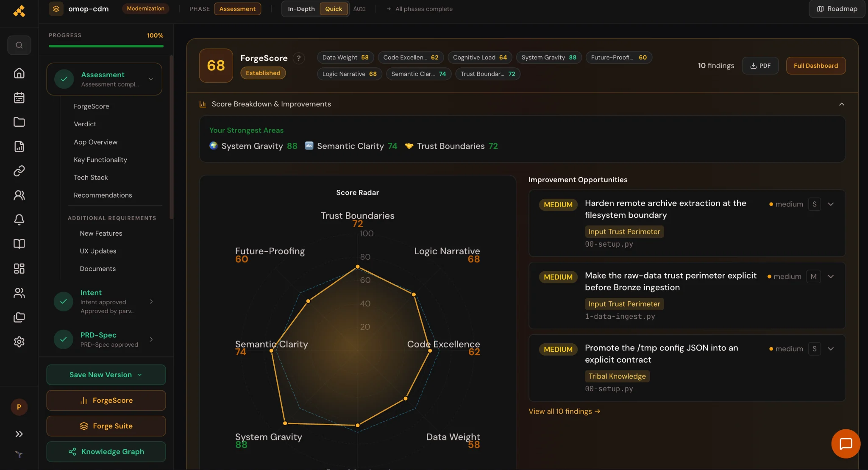Click the System Gravity 88 score chip
Image resolution: width=868 pixels, height=470 pixels.
pos(548,58)
